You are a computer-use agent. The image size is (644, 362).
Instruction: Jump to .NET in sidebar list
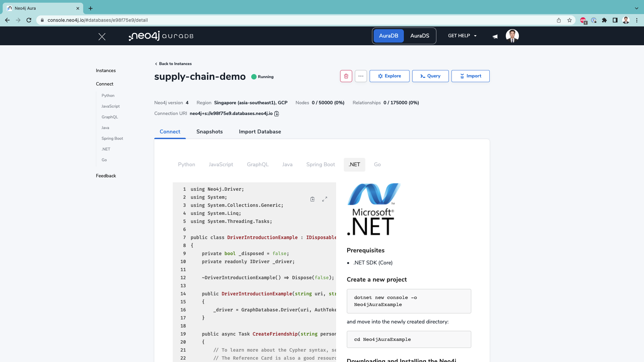coord(106,149)
